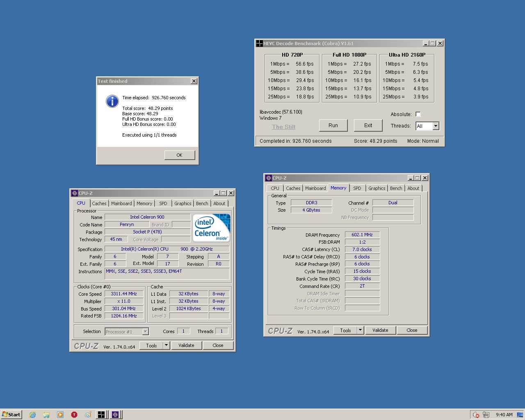The image size is (525, 420).
Task: Open Bench tab in CPU-Z Memory window
Action: (396, 188)
